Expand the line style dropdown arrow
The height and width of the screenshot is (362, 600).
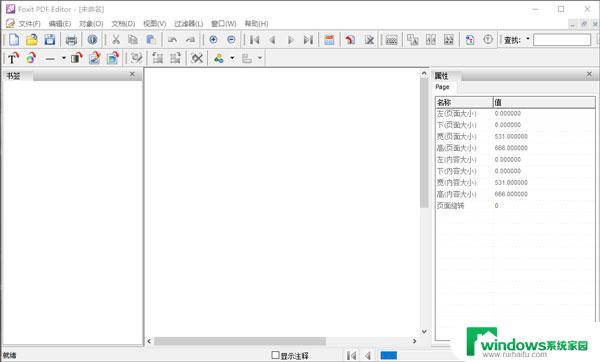[x=64, y=58]
